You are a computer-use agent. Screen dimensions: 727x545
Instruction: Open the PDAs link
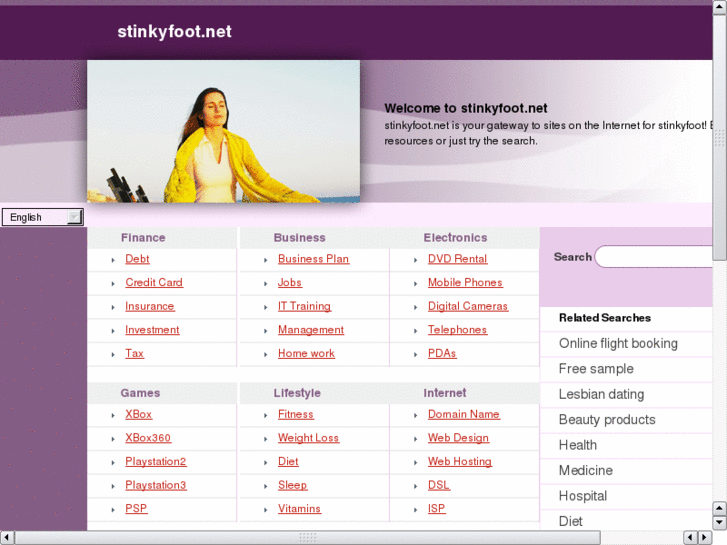tap(442, 353)
